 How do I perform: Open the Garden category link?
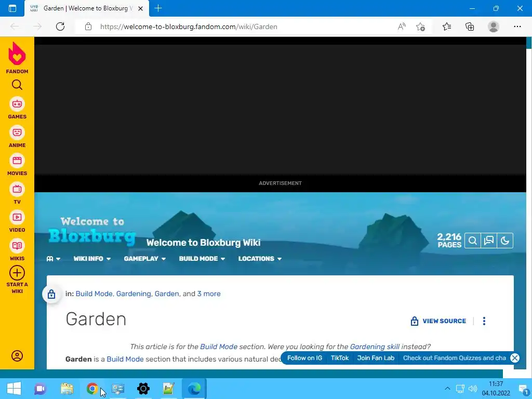(167, 294)
